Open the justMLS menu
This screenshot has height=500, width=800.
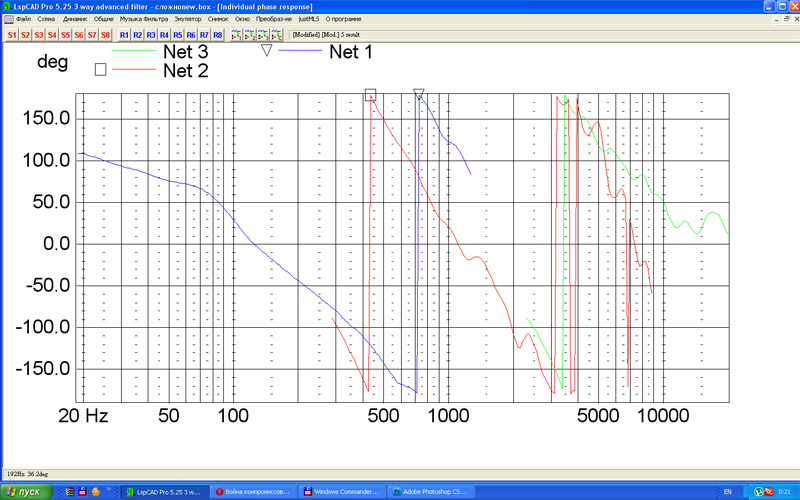pos(309,19)
